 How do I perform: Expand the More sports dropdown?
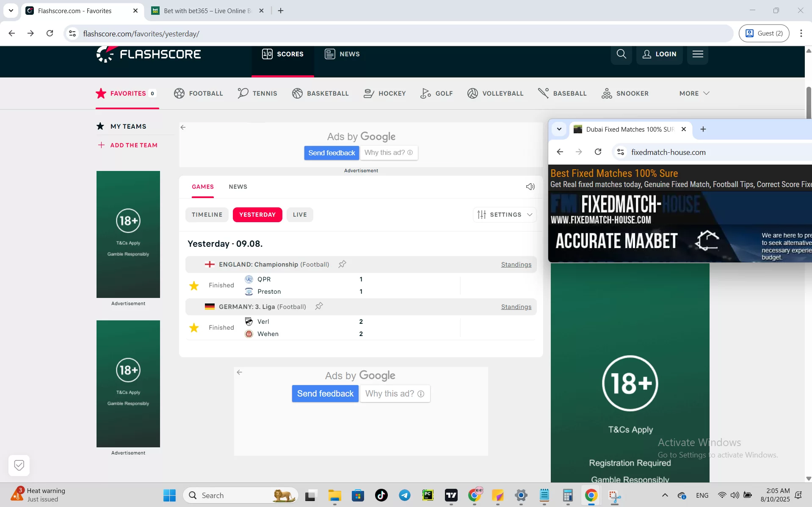[x=694, y=94]
